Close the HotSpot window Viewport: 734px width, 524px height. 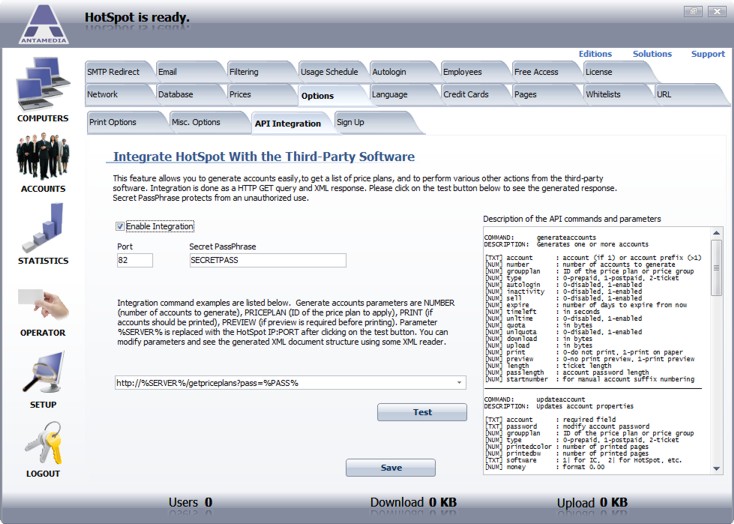click(x=717, y=11)
